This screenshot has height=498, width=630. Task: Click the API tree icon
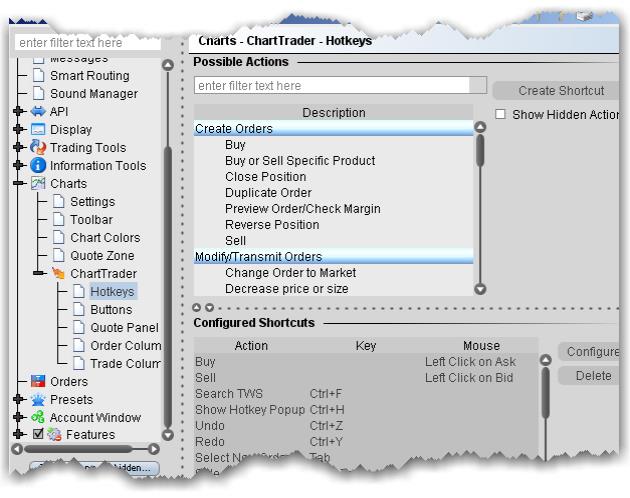tap(39, 112)
